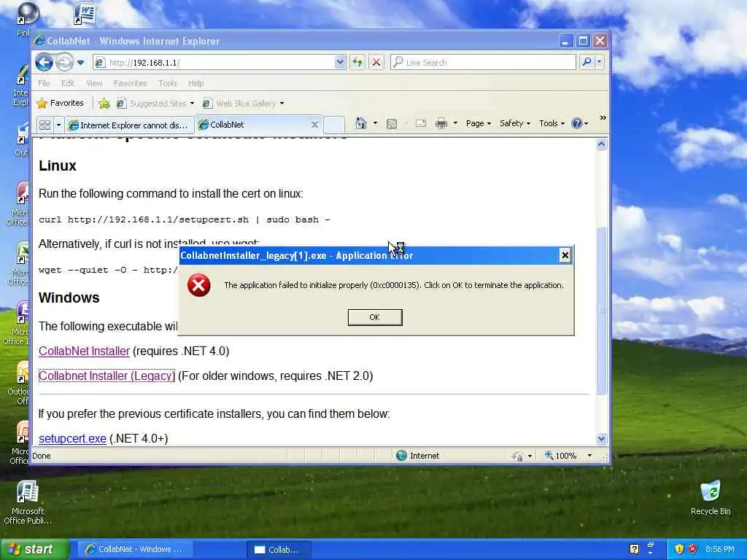Image resolution: width=747 pixels, height=560 pixels.
Task: Click scrollbar up arrow in IE page
Action: [602, 144]
